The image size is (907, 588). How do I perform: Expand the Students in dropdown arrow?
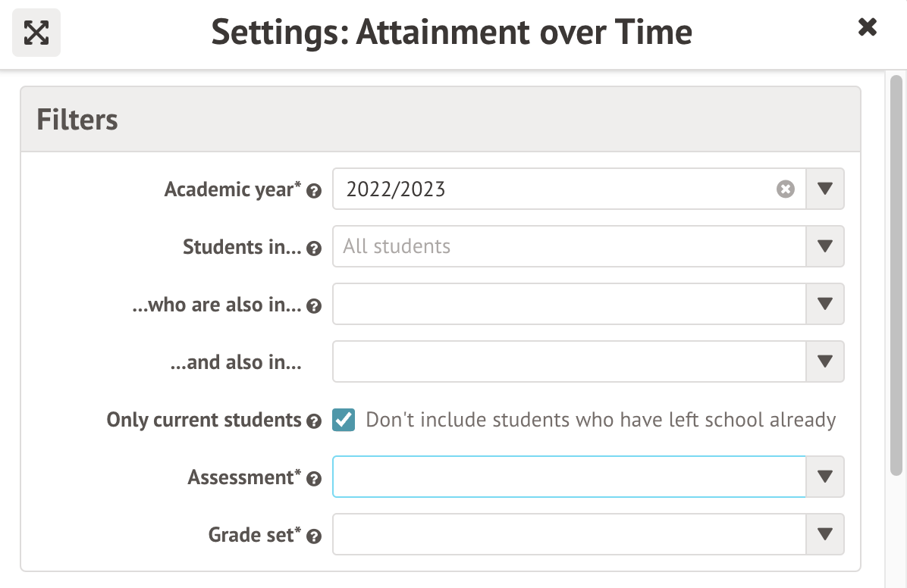coord(825,246)
